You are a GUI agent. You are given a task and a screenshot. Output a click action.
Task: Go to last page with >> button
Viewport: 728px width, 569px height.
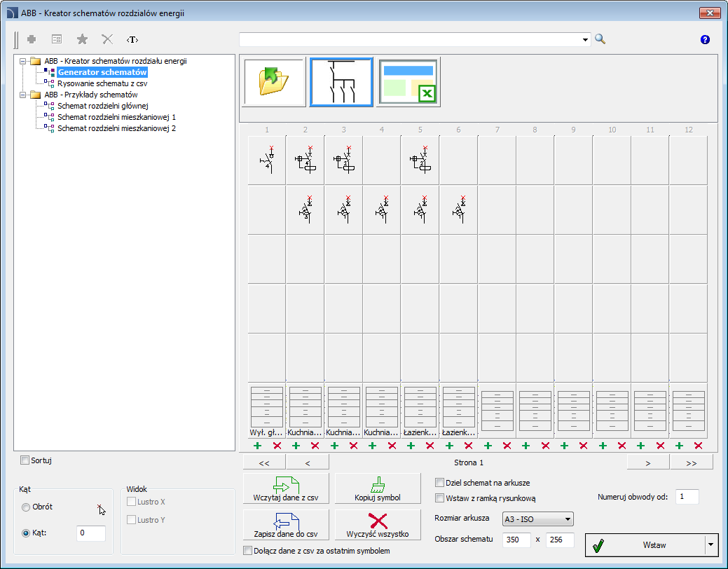click(692, 462)
